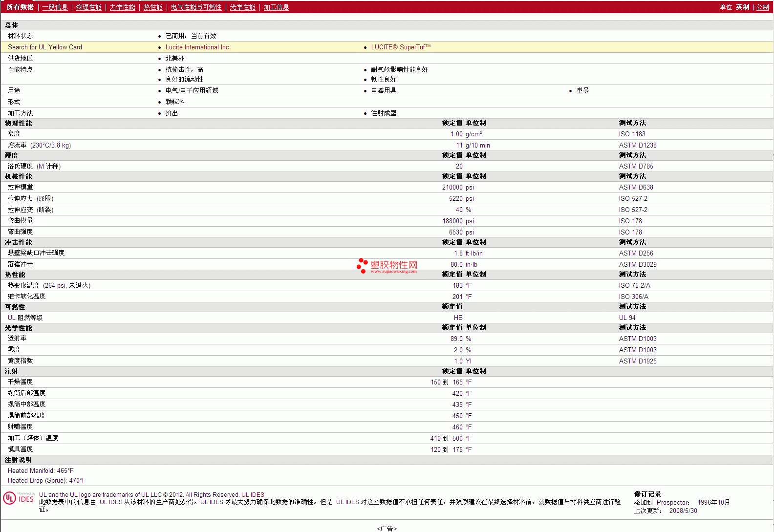Switch units to 公制
Image resolution: width=774 pixels, height=532 pixels.
point(763,7)
